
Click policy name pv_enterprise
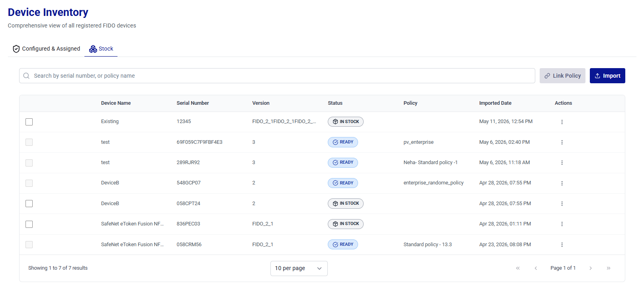click(x=419, y=142)
